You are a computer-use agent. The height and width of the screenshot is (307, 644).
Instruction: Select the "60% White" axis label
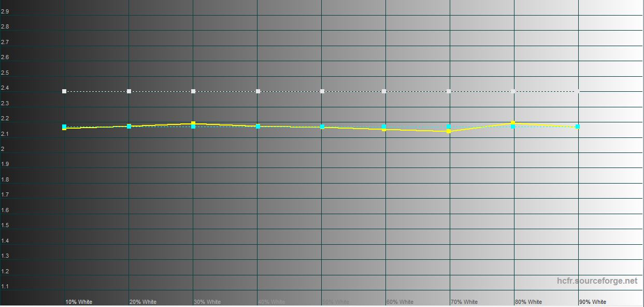click(x=400, y=302)
